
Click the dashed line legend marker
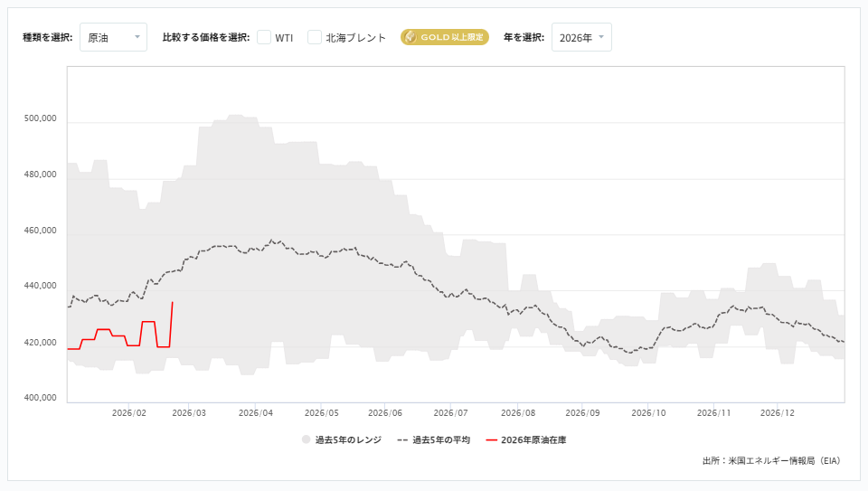click(402, 440)
